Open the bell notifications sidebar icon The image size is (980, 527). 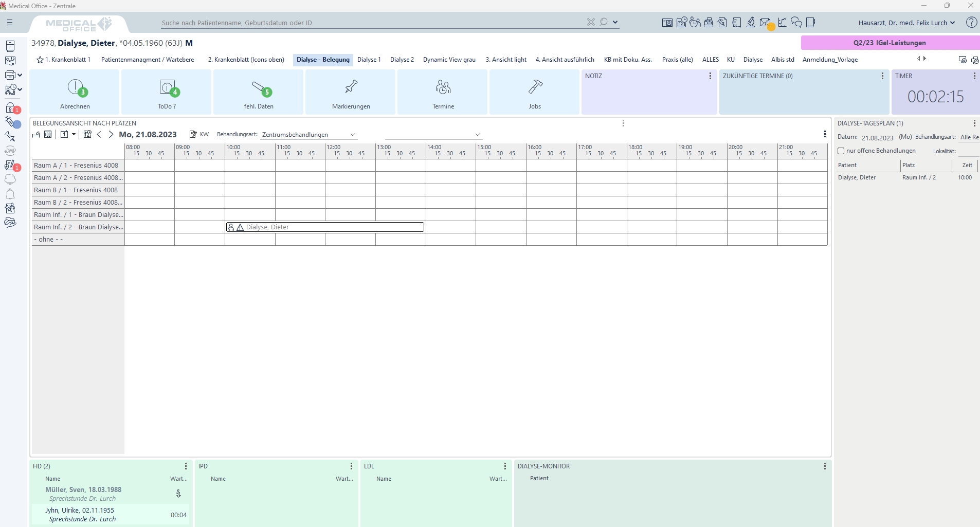point(10,194)
